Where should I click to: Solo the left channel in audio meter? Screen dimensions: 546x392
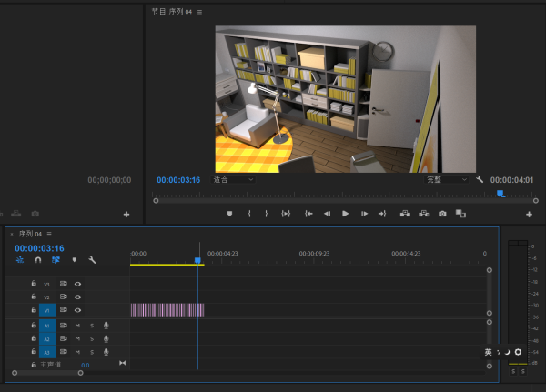tap(513, 372)
